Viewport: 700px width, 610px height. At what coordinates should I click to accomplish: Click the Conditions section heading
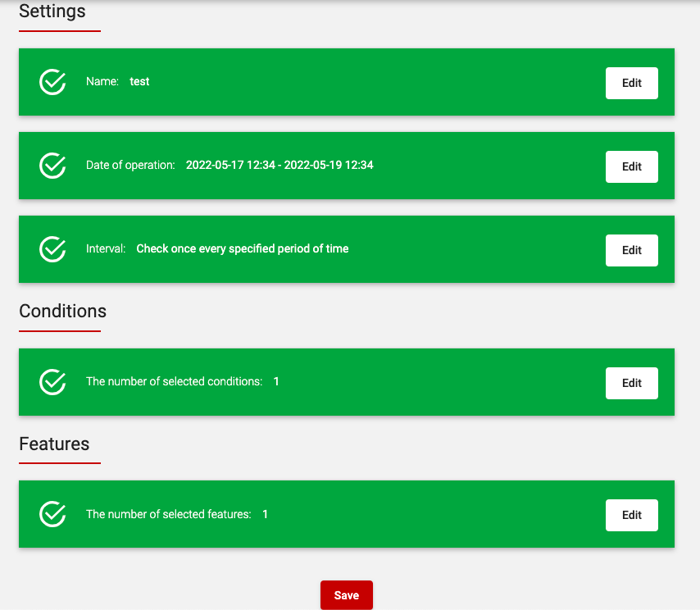click(62, 312)
